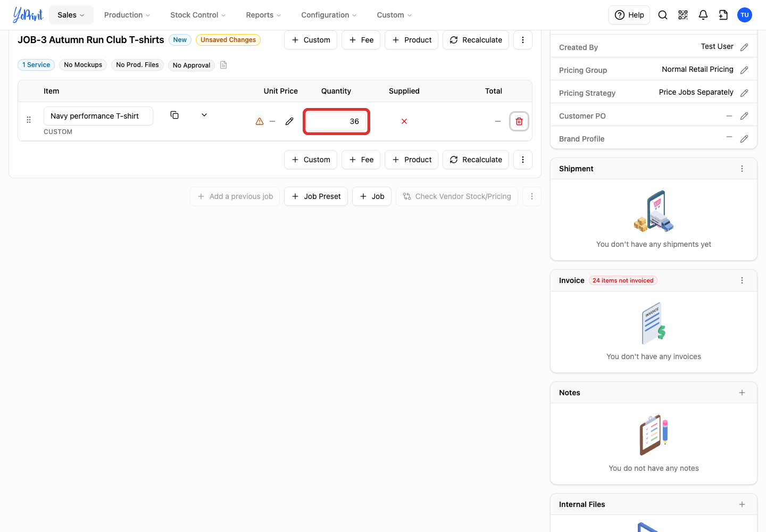Open the Shipment panel options menu
Image resolution: width=766 pixels, height=532 pixels.
tap(742, 169)
